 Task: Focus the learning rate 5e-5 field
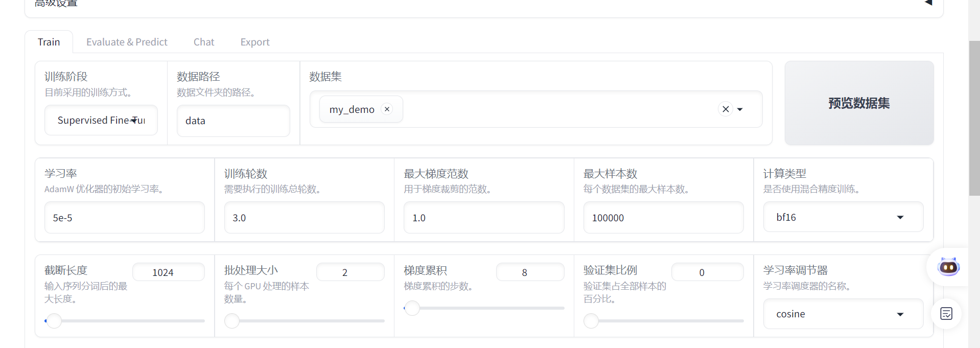click(x=124, y=218)
